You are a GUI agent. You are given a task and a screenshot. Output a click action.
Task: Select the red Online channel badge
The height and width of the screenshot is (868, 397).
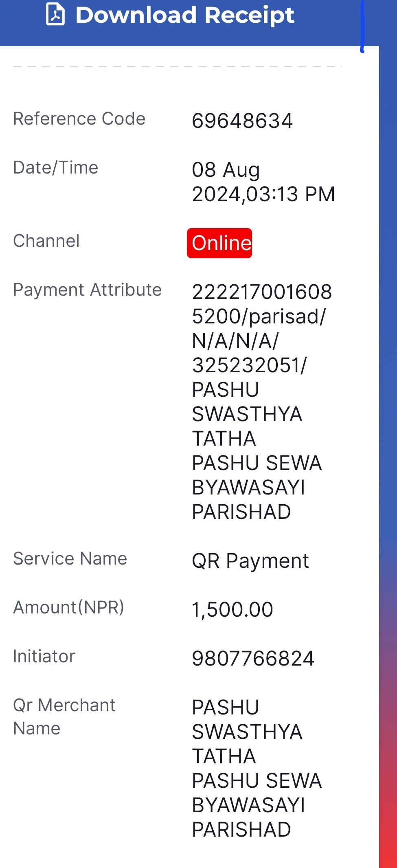click(x=219, y=243)
